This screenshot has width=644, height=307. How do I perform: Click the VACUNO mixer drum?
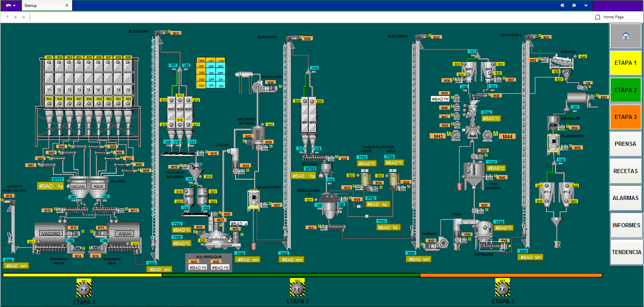coord(51,233)
